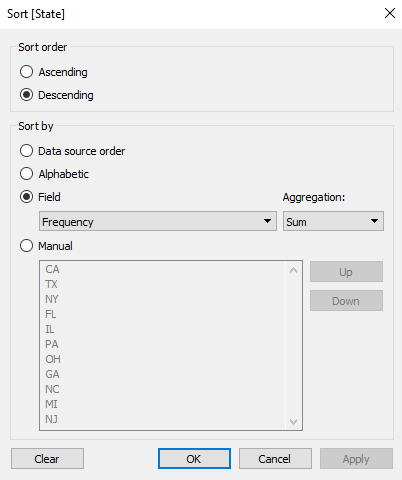
Task: Switch to Manual sort option
Action: (46, 246)
